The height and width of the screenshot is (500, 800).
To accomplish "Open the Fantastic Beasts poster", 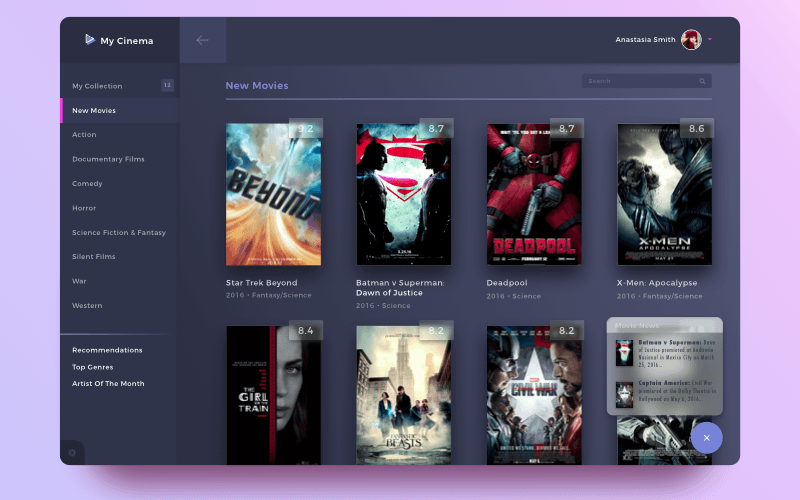I will (404, 395).
